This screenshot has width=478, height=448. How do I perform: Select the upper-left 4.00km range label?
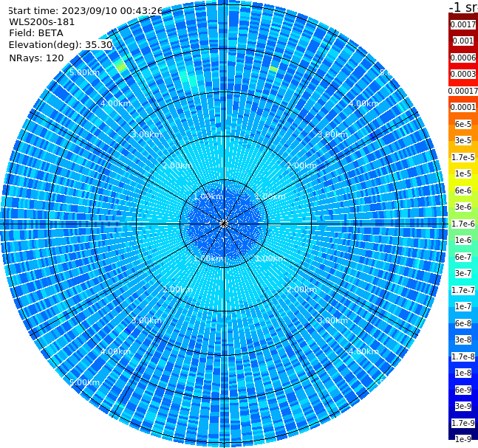115,103
